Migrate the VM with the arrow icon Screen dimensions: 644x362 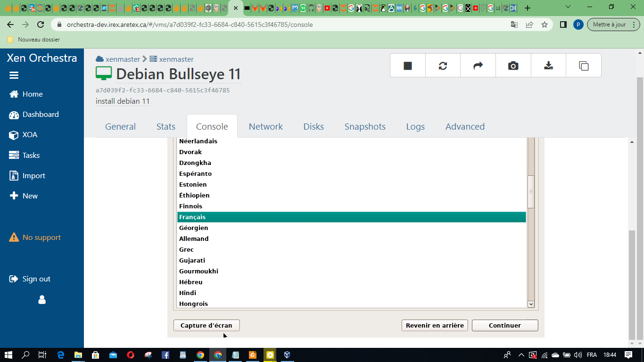click(x=478, y=66)
